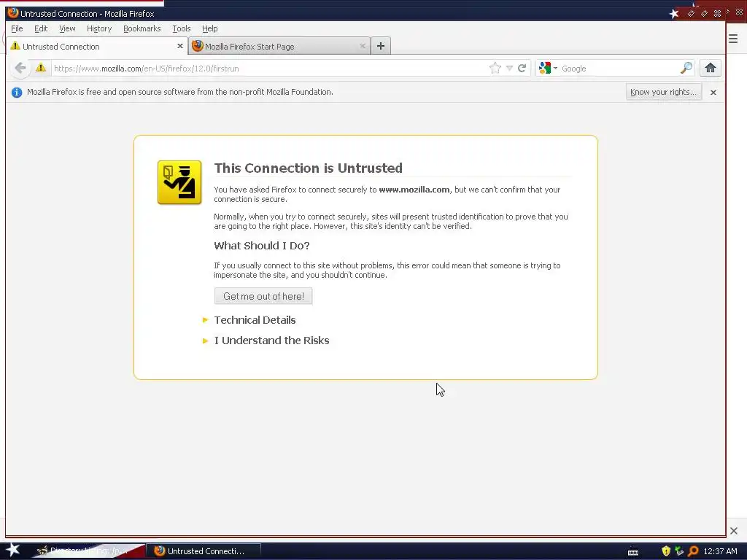Close the Mozilla Firefox Start Page tab
747x560 pixels.
[x=363, y=46]
